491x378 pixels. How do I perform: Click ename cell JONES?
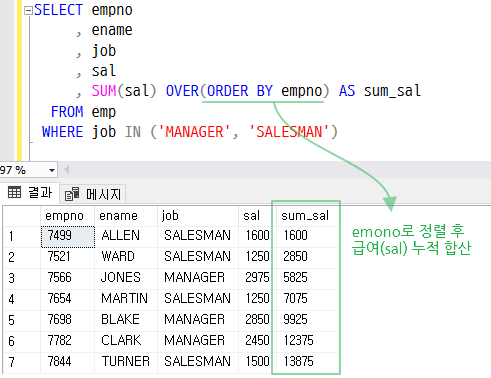click(126, 278)
